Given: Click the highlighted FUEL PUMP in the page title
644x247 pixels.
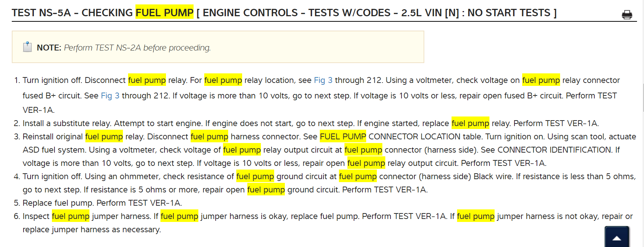Looking at the screenshot, I should (x=164, y=13).
